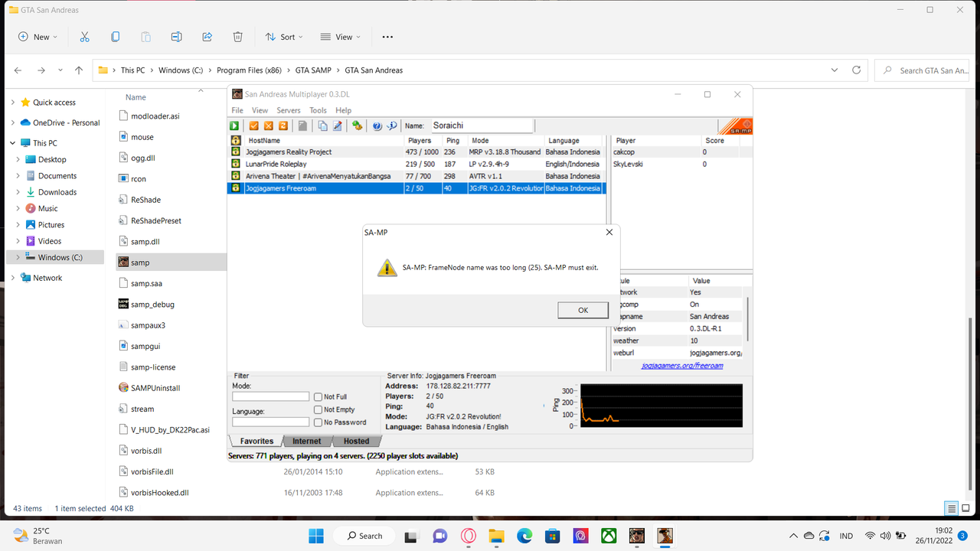Open the Sort dropdown in Explorer

tap(284, 37)
